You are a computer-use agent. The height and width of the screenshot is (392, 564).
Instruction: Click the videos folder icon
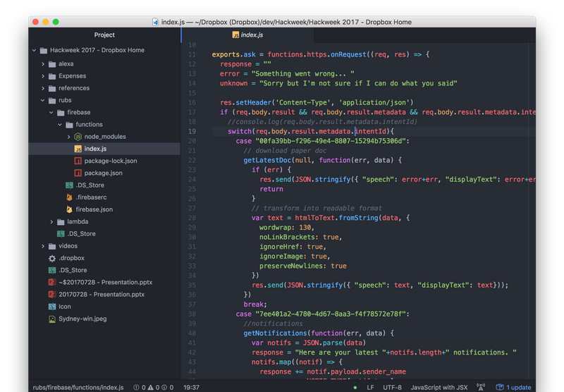point(52,246)
